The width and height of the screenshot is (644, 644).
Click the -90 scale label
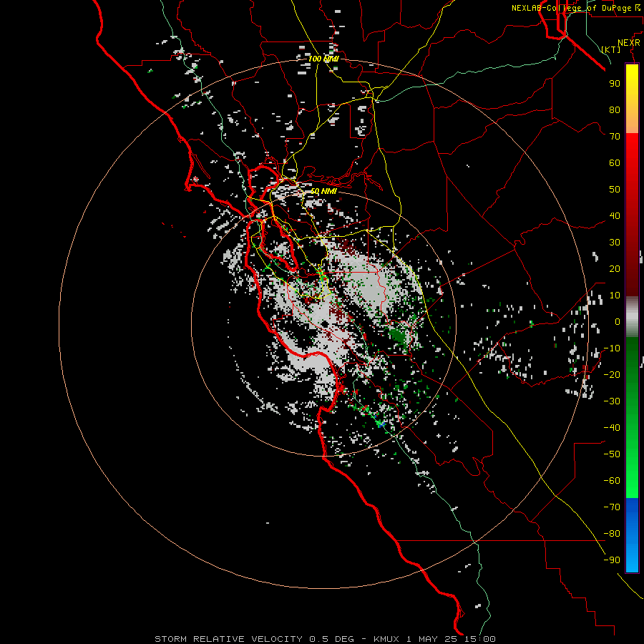point(612,560)
